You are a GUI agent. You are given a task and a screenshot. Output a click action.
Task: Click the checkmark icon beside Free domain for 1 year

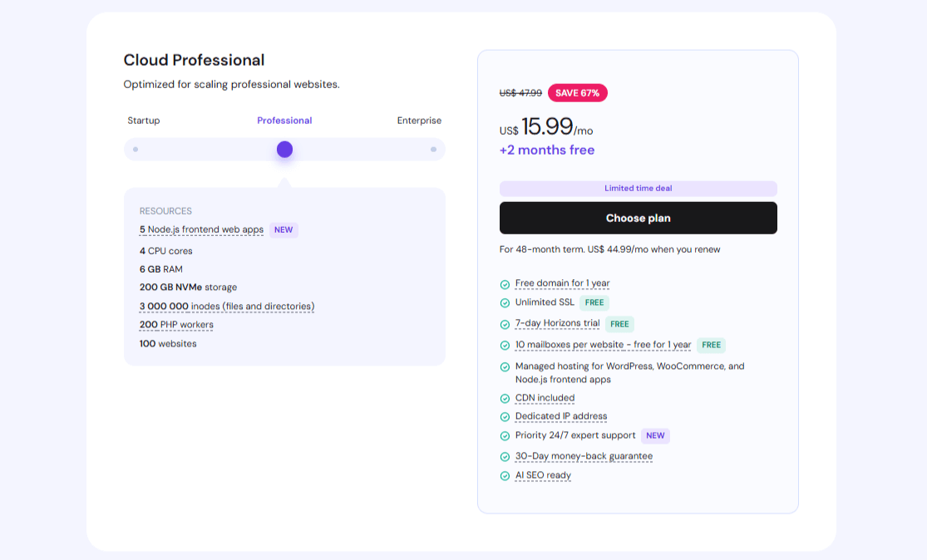505,283
